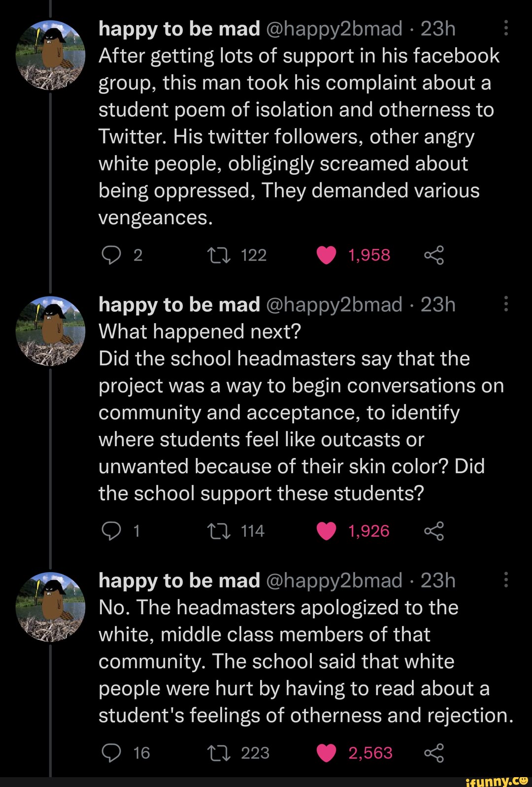Open the profile avatar on the second tweet
532x787 pixels.
50,331
